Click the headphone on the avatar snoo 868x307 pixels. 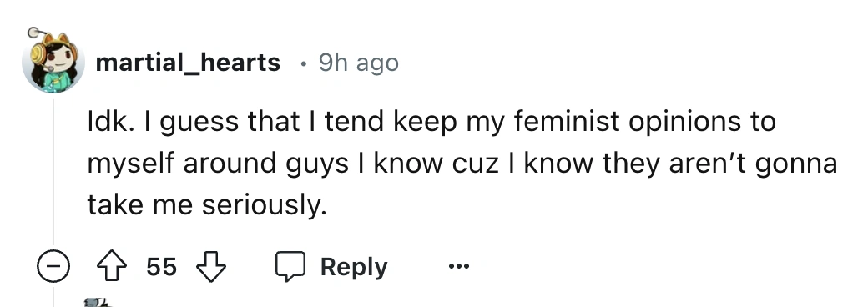click(x=38, y=54)
